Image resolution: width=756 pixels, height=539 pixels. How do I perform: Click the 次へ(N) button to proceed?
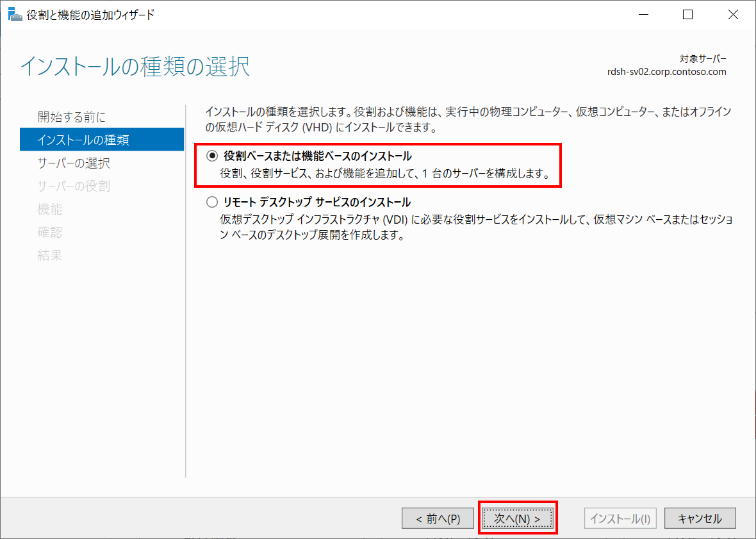point(517,518)
